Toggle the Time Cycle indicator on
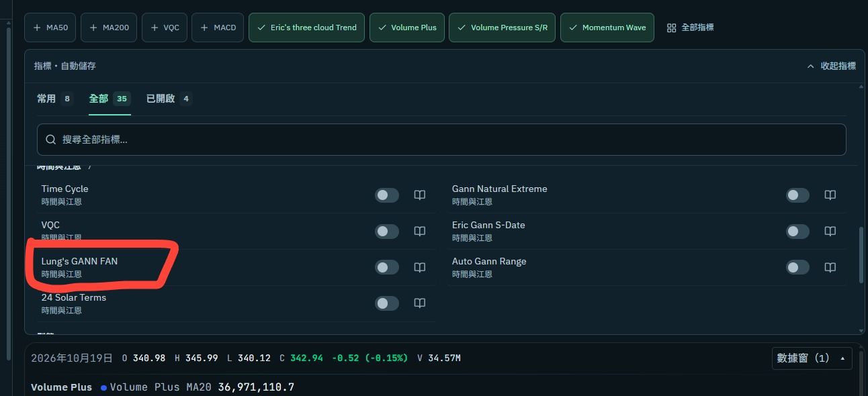The image size is (868, 396). [387, 195]
